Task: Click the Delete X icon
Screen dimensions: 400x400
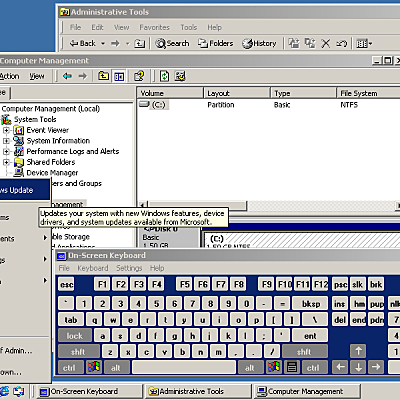Action: pyautogui.click(x=326, y=43)
